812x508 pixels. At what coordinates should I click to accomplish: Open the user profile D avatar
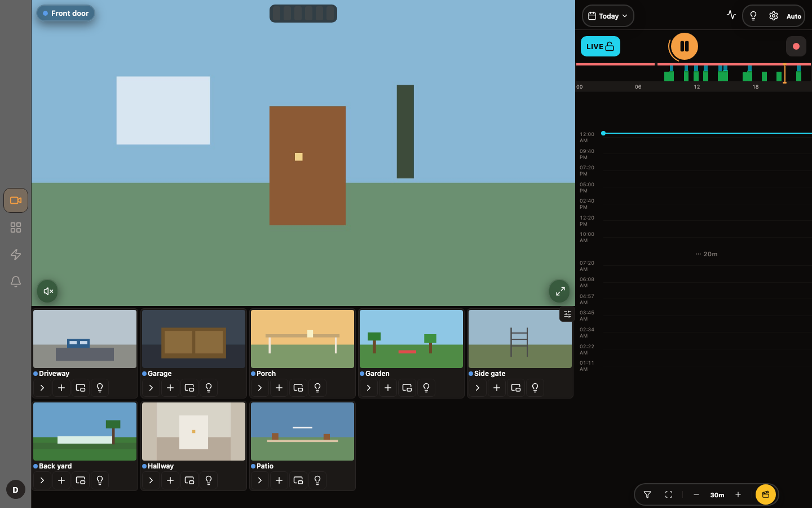coord(15,490)
